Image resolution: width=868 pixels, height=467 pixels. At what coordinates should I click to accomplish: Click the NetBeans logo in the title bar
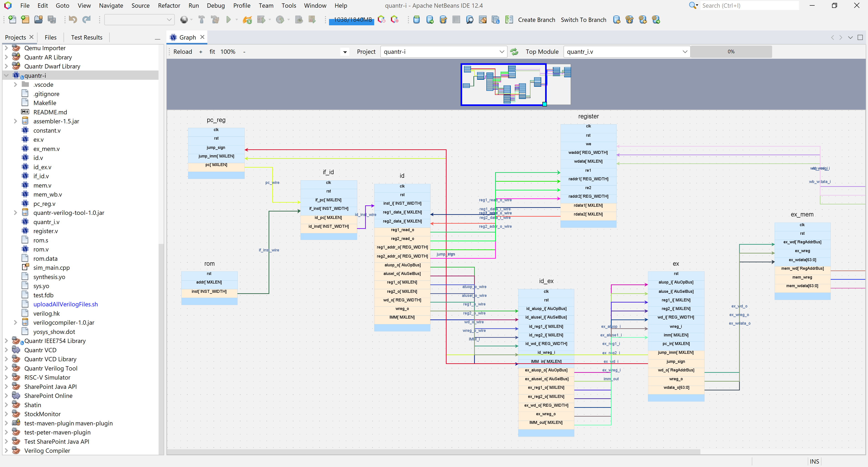pos(7,5)
